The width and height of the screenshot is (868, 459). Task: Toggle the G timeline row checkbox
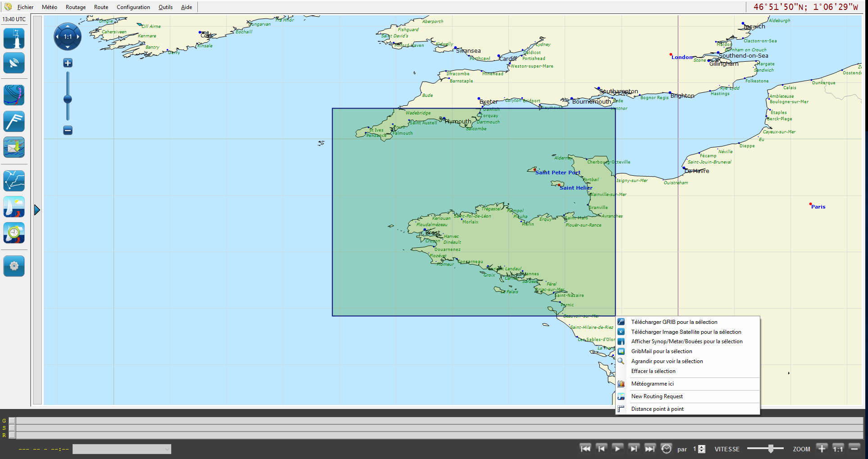tap(12, 421)
